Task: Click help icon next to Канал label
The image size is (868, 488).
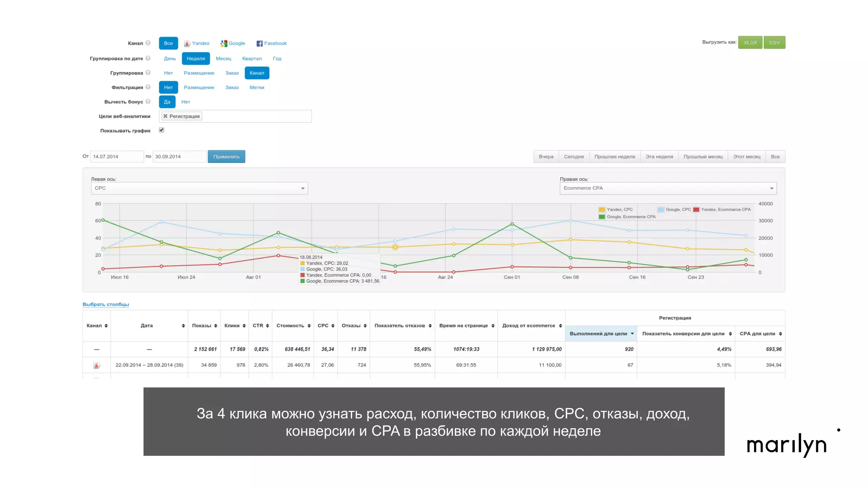Action: pyautogui.click(x=148, y=43)
